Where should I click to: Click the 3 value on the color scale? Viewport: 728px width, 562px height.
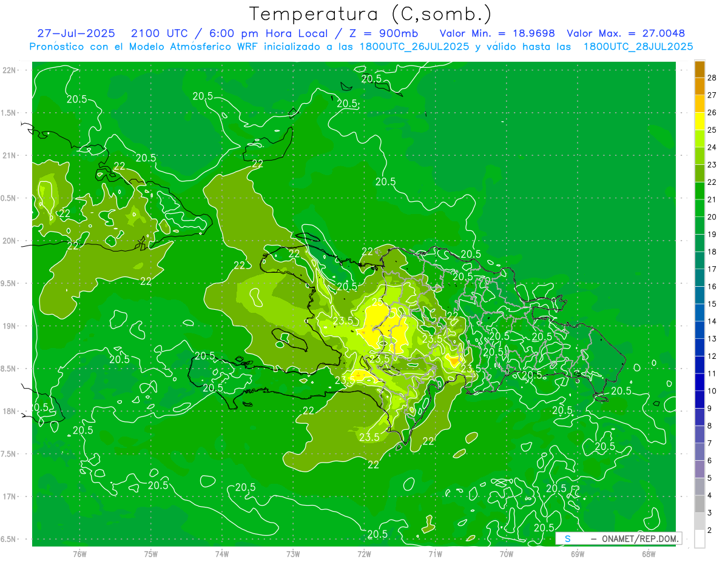[710, 513]
